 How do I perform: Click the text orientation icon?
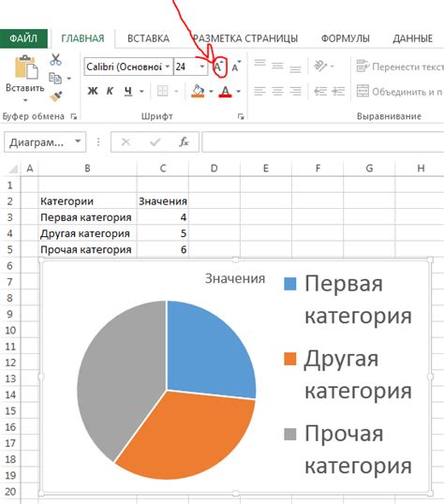click(x=320, y=67)
